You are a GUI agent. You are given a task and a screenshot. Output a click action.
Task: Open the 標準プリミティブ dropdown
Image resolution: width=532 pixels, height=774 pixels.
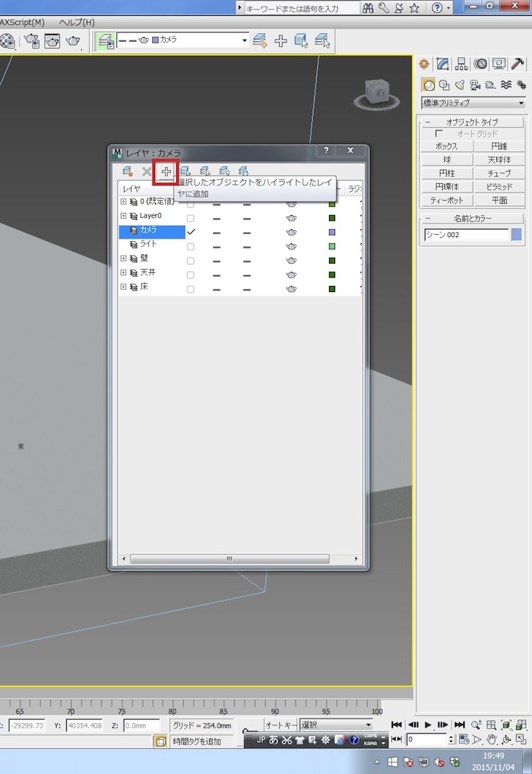tap(473, 103)
